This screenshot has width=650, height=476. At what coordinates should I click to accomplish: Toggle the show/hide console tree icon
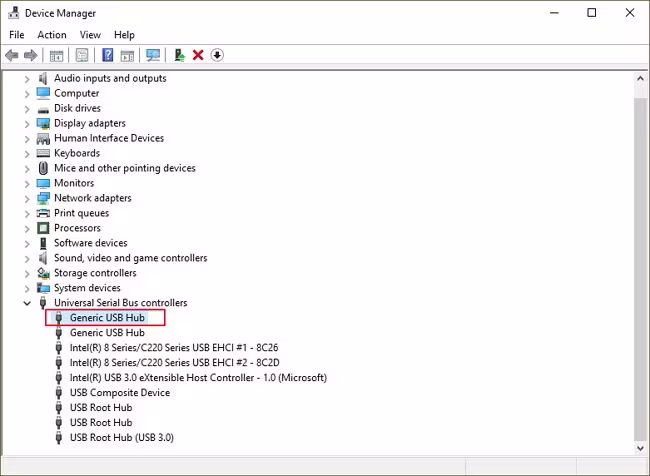coord(56,55)
